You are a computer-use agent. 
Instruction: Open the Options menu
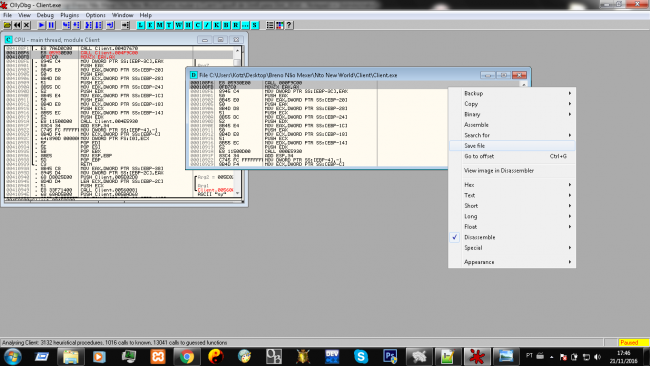click(x=95, y=15)
